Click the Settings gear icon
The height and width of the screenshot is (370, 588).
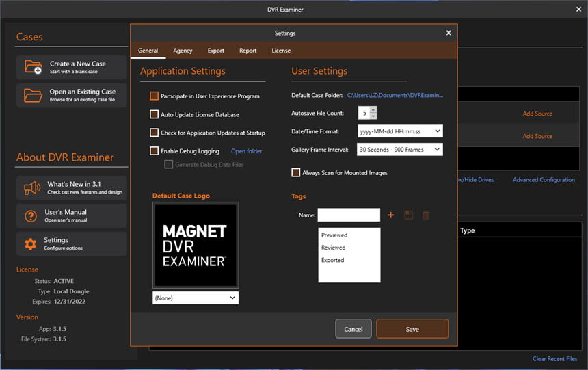[30, 244]
